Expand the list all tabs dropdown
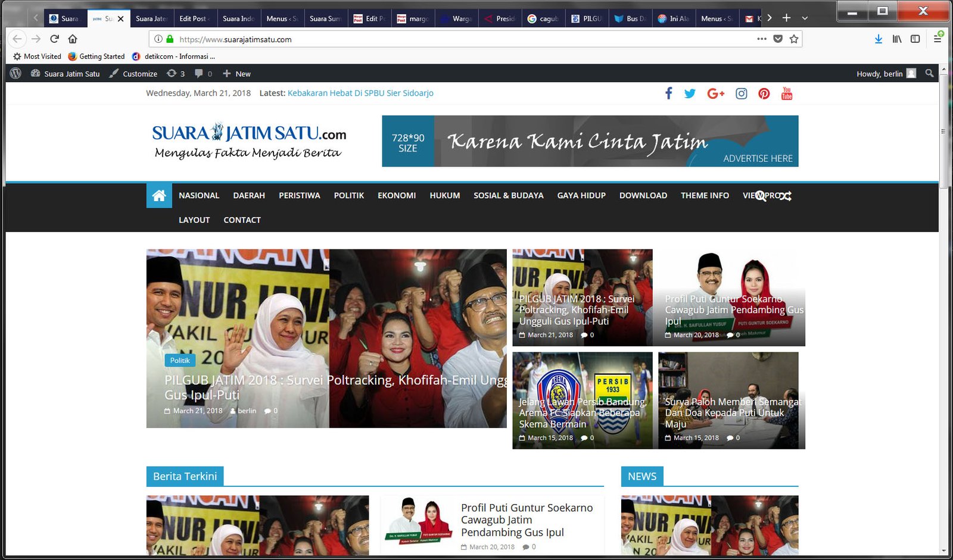 pos(805,18)
